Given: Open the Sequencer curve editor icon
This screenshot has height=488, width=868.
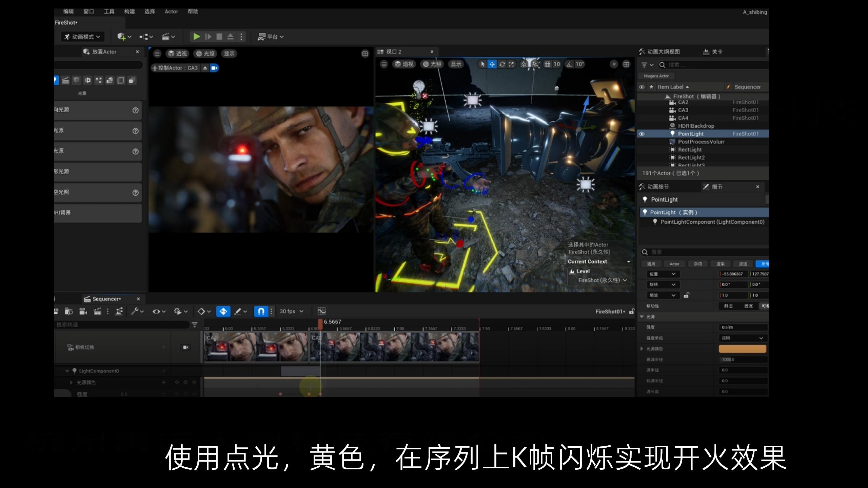Looking at the screenshot, I should click(321, 311).
